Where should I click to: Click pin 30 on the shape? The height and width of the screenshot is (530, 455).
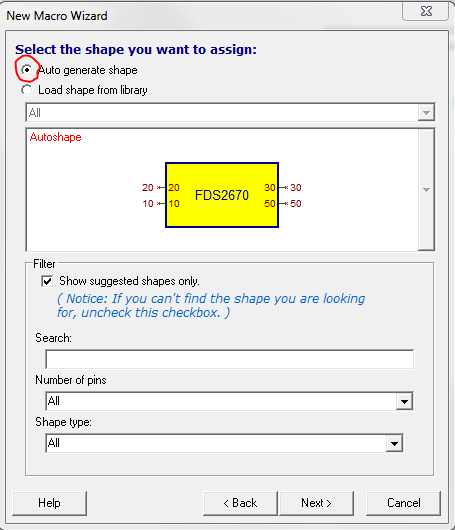283,187
